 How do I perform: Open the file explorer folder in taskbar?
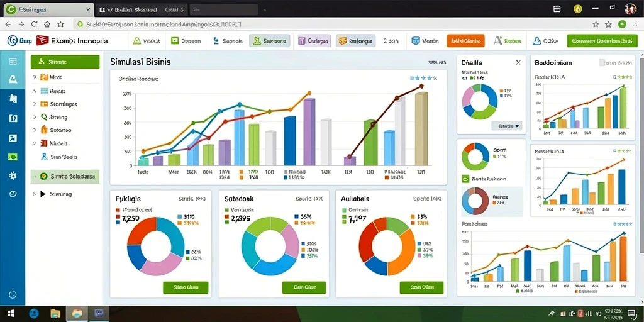pos(55,314)
